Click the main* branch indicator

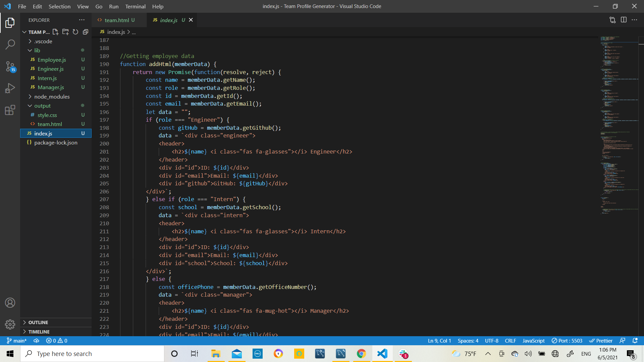pos(16,341)
